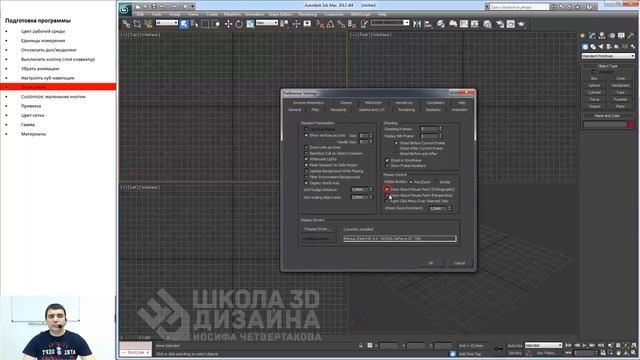
Task: Switch to the Hierarchy command panel tab
Action: pos(602,36)
